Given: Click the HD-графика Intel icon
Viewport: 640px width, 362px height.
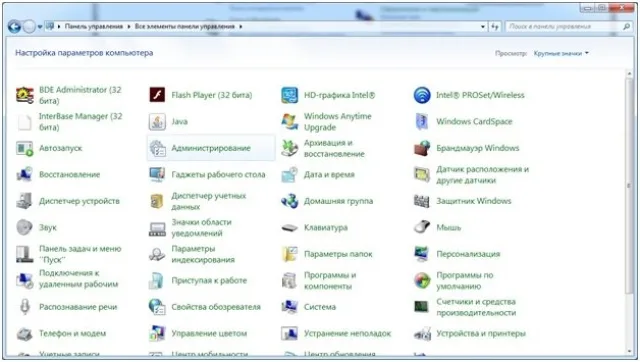Looking at the screenshot, I should click(x=289, y=95).
